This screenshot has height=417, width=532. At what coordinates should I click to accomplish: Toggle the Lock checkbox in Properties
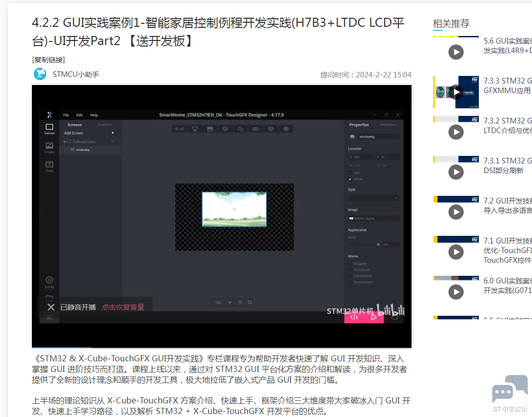pos(350,173)
